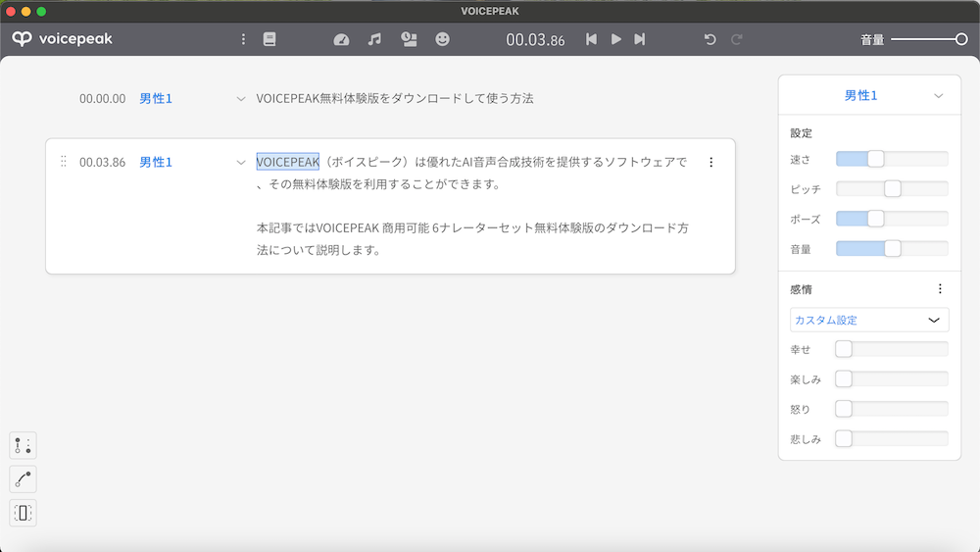
Task: Adjust the 速さ speed slider
Action: 892,159
